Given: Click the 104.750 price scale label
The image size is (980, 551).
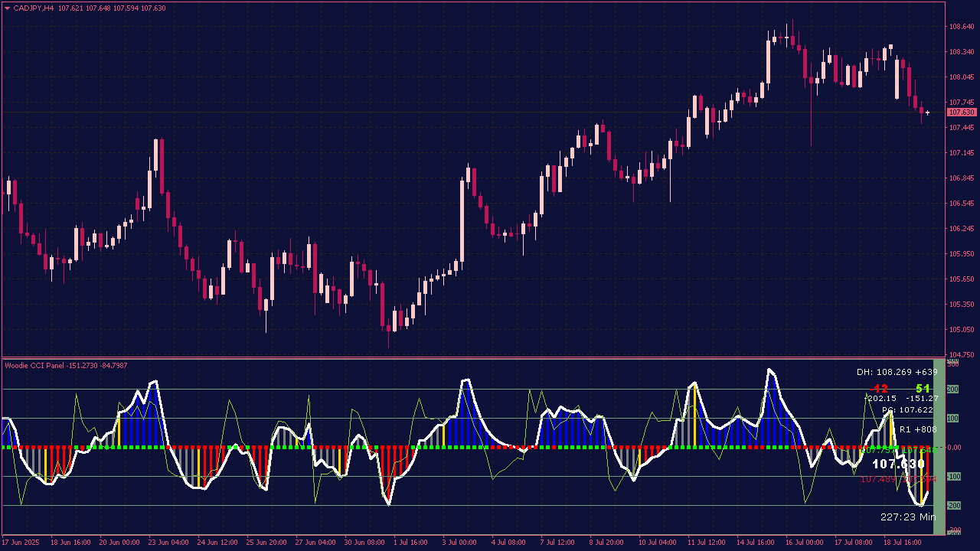Looking at the screenshot, I should tap(961, 355).
